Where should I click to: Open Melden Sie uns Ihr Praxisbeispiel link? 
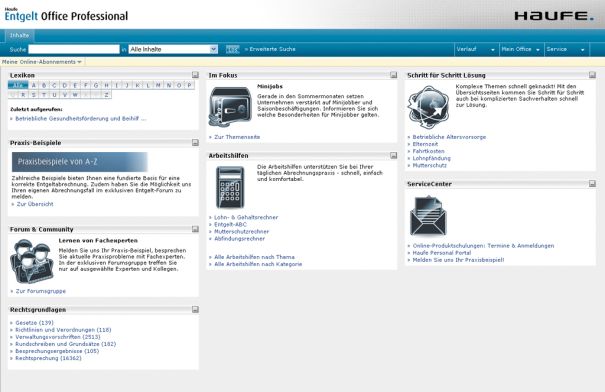click(x=458, y=260)
